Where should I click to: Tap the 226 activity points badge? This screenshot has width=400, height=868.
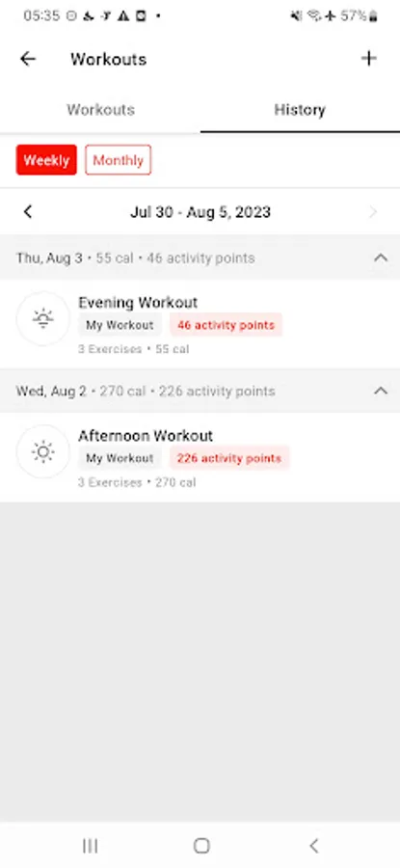click(229, 458)
